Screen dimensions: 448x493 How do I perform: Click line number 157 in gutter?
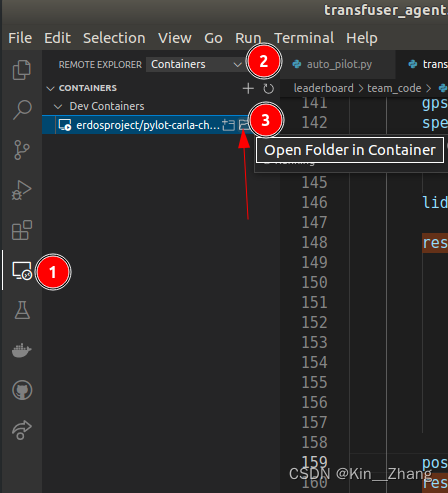point(314,422)
